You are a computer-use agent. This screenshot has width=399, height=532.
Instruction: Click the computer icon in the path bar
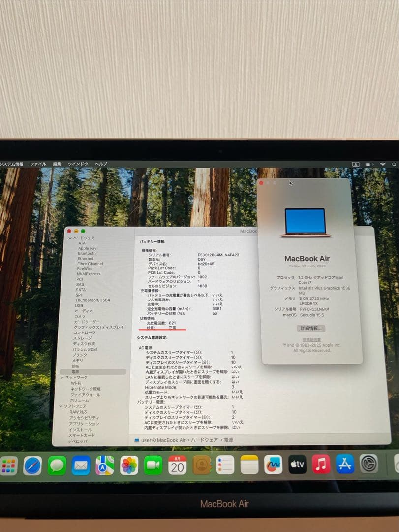[x=137, y=440]
